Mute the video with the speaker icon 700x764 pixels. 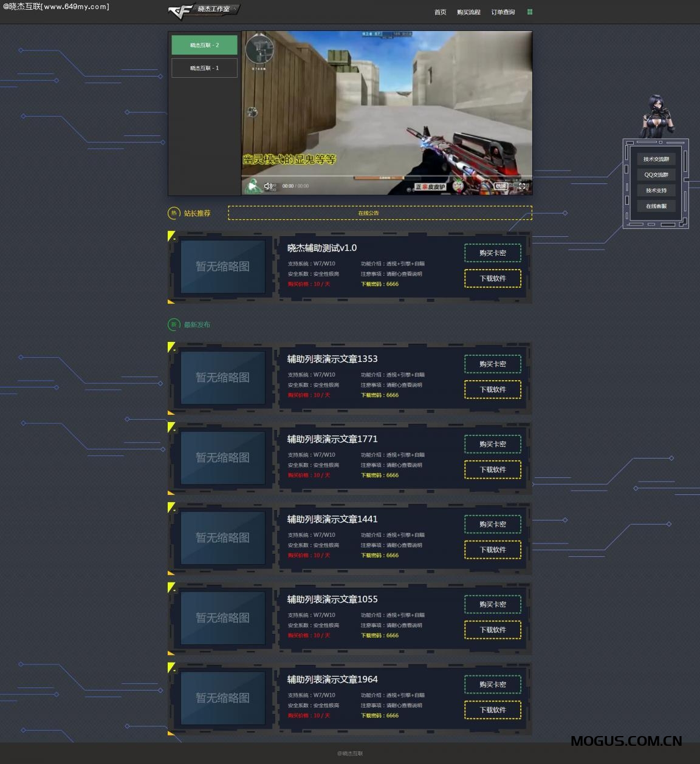pyautogui.click(x=268, y=186)
